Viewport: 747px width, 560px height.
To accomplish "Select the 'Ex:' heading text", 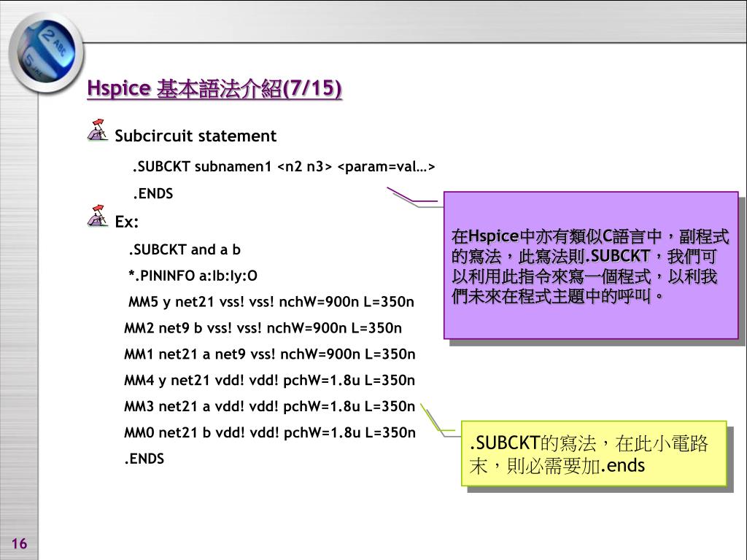I will pos(127,222).
